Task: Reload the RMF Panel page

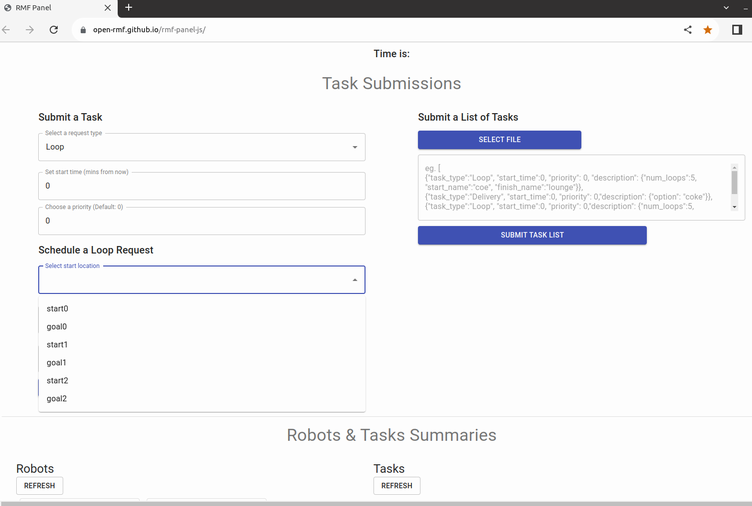Action: click(54, 30)
